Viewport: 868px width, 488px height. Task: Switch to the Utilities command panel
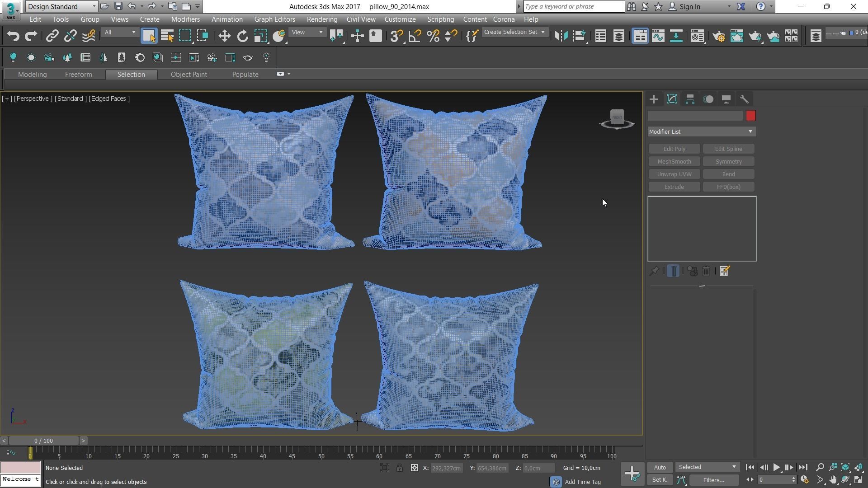tap(744, 99)
